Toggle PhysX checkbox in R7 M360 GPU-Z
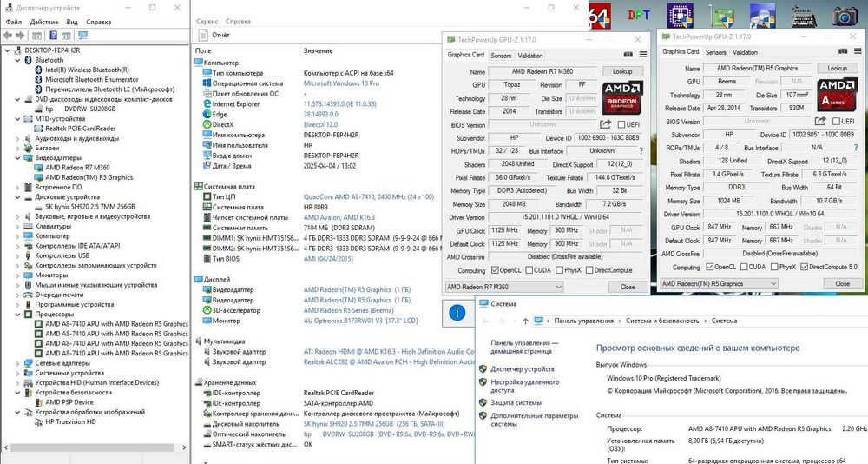Screen dimensions: 868x464 560,270
